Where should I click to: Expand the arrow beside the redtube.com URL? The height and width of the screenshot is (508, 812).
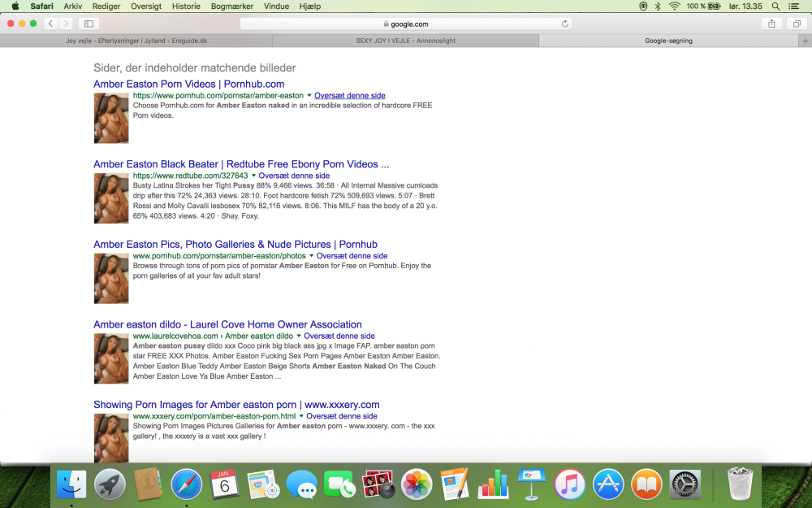253,176
